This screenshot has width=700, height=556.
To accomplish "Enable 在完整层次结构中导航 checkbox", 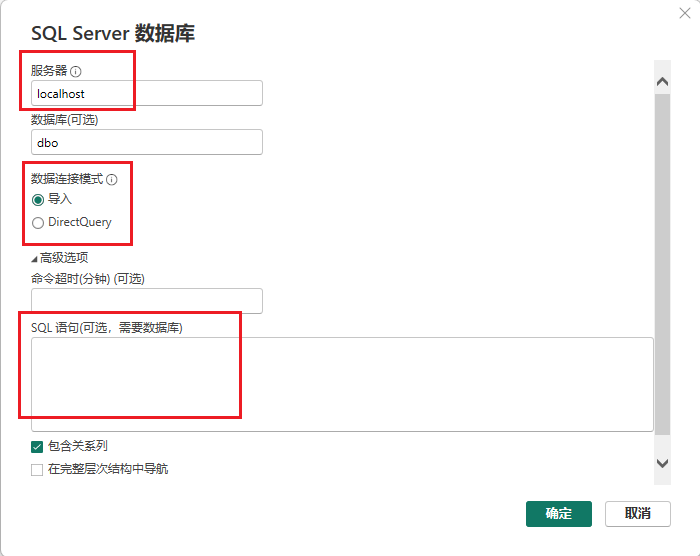I will pos(37,470).
